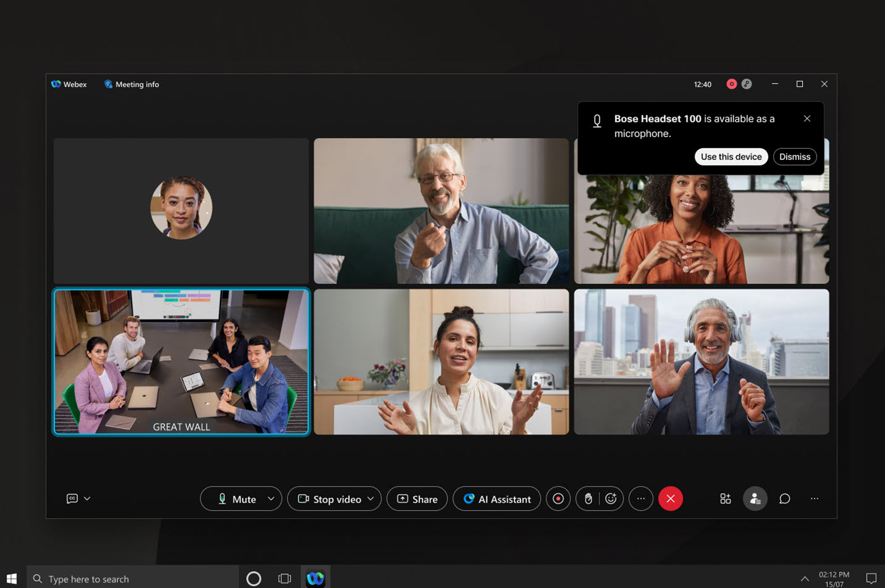The width and height of the screenshot is (885, 588).
Task: Leave meeting with red X button
Action: tap(671, 498)
